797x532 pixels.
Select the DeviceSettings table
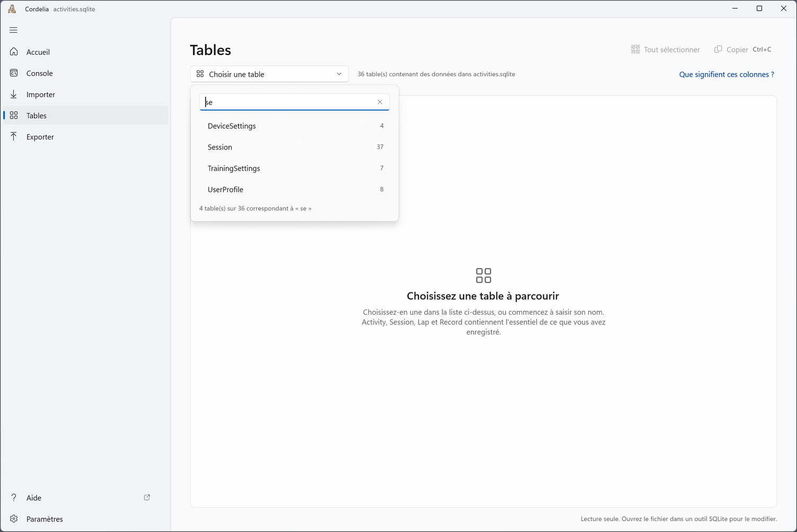click(295, 126)
